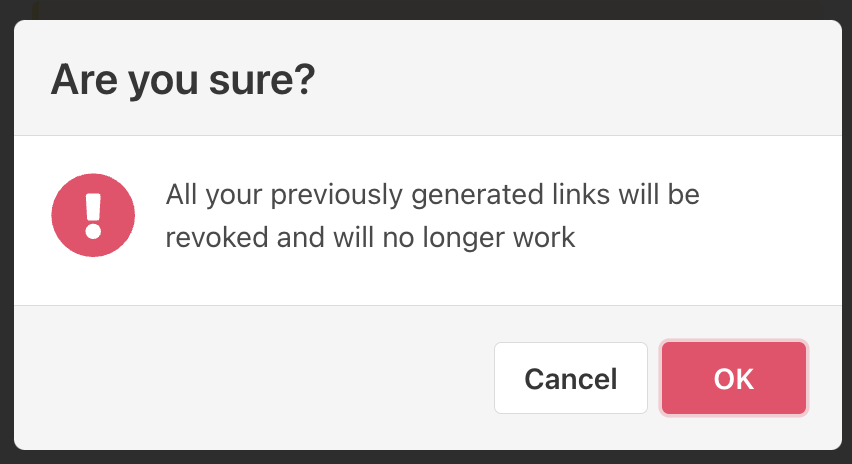Click the red exclamation warning icon
This screenshot has height=464, width=852.
(93, 216)
